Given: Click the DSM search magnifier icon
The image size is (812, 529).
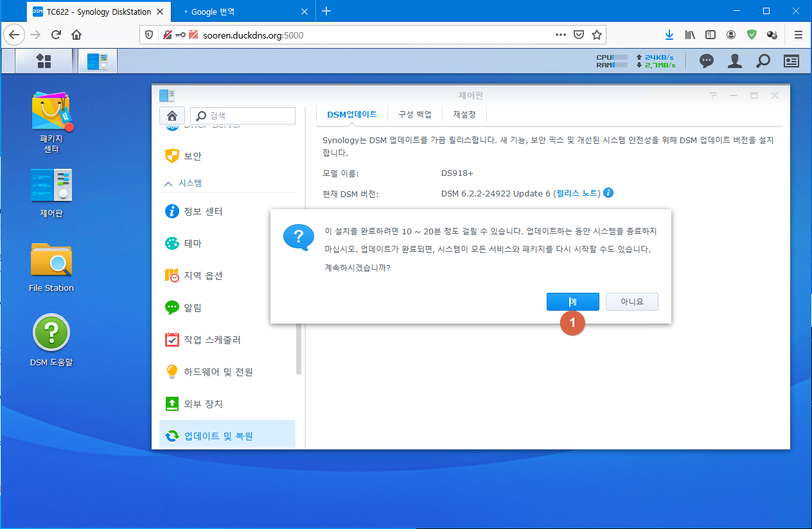Looking at the screenshot, I should click(763, 61).
